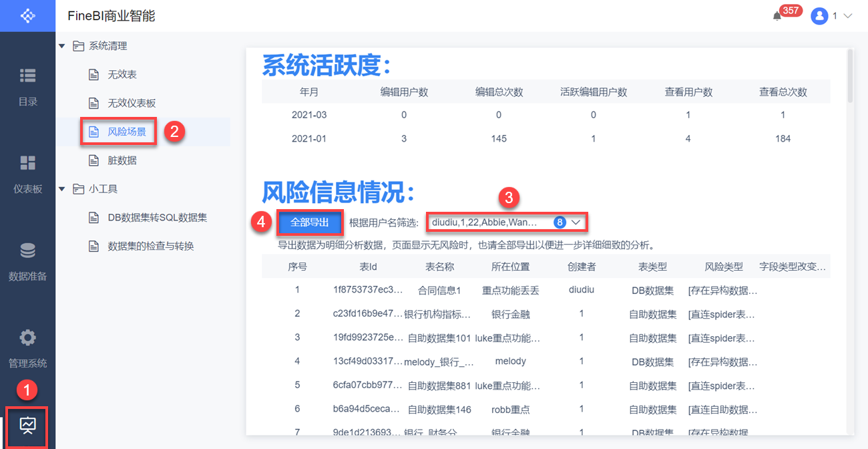
Task: Select 无效表 in the tree
Action: tap(122, 75)
